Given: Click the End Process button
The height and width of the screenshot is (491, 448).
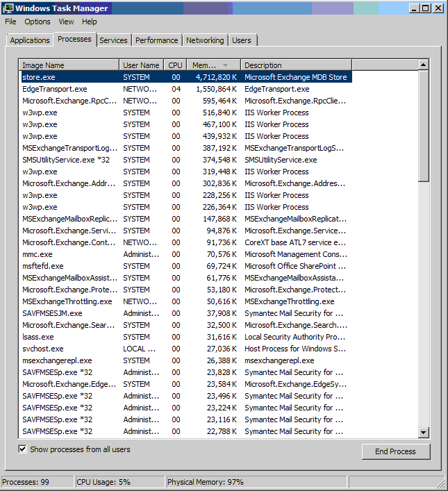Looking at the screenshot, I should point(396,451).
